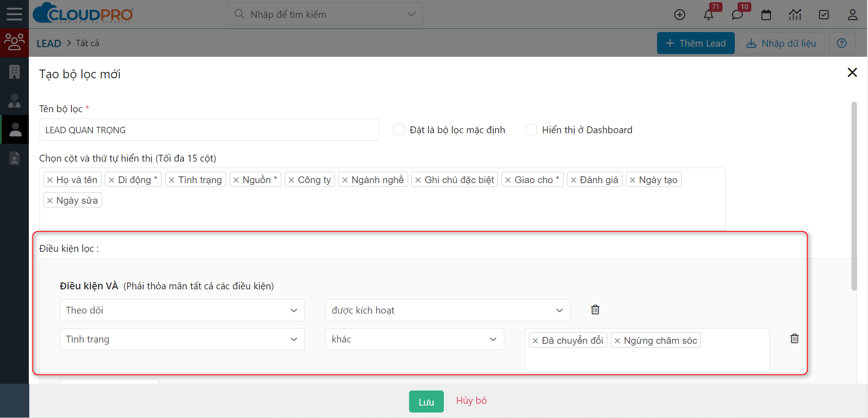Remove the Ngành nghề column tag
This screenshot has width=868, height=418.
click(x=345, y=180)
